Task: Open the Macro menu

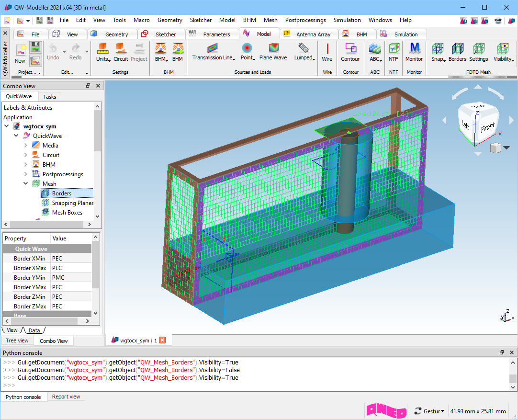Action: (141, 20)
